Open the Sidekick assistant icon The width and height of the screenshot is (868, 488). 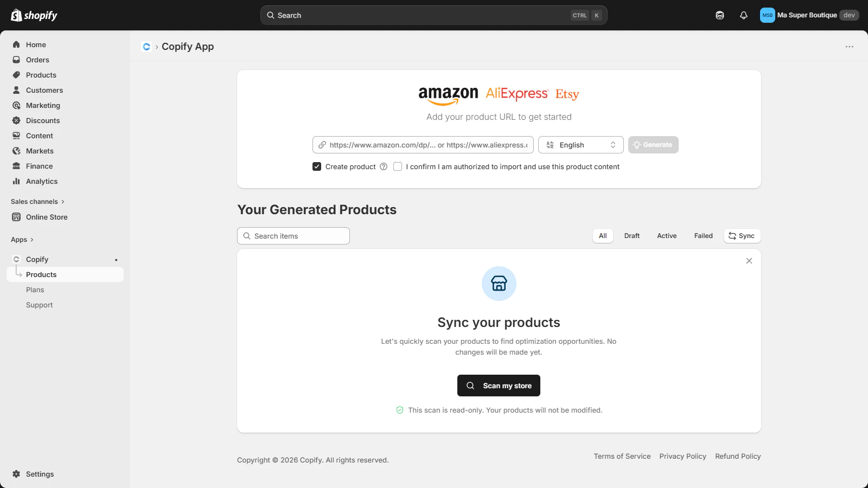coord(720,15)
